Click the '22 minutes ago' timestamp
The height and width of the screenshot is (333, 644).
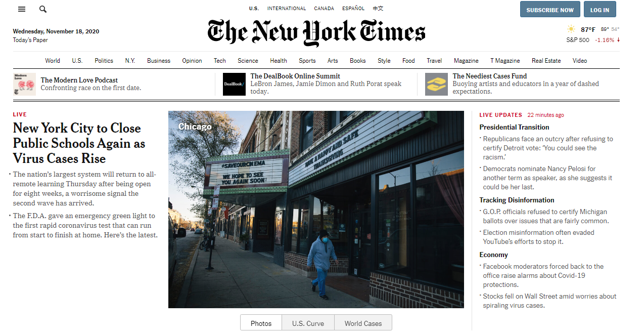545,115
